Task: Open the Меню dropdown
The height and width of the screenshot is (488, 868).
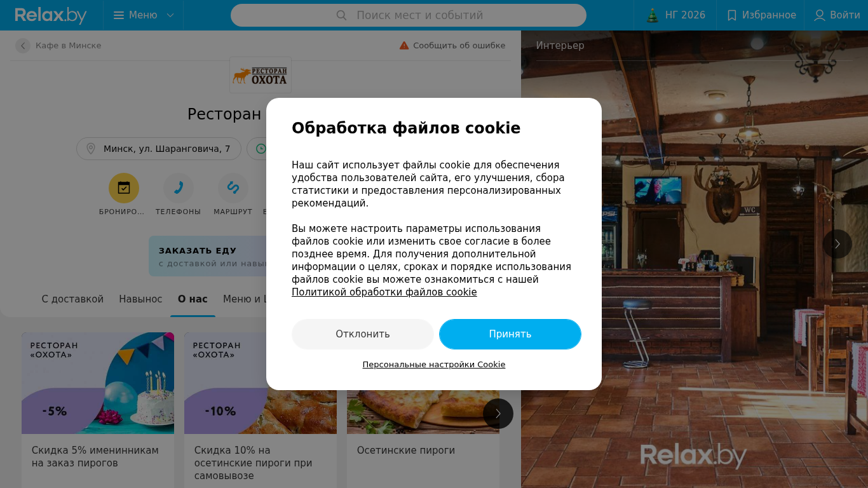Action: [144, 15]
